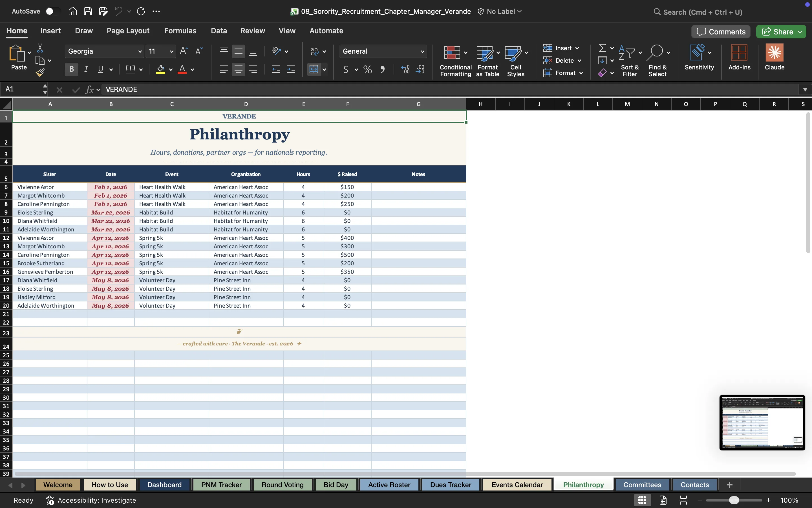The height and width of the screenshot is (508, 812).
Task: Toggle Align Left
Action: [224, 69]
